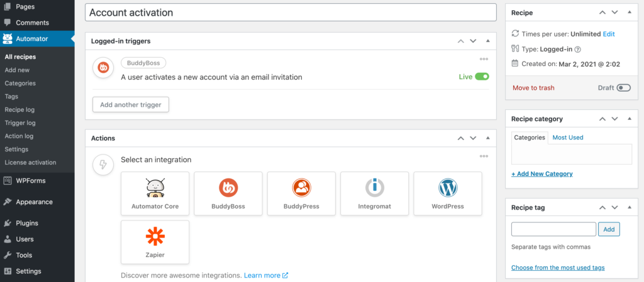
Task: Pick the BuddyPress integration
Action: point(301,193)
